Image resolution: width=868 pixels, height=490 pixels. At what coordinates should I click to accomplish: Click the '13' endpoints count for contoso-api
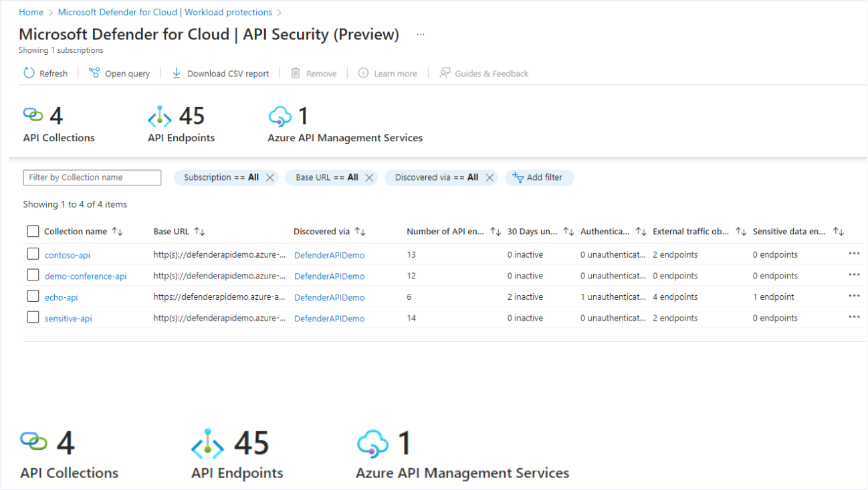[x=411, y=254]
